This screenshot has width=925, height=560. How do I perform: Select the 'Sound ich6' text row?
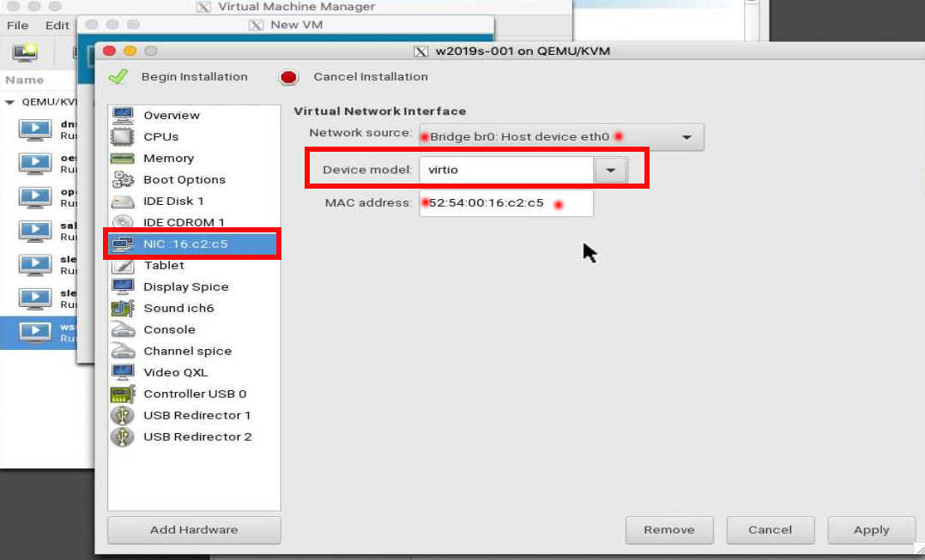pos(178,308)
